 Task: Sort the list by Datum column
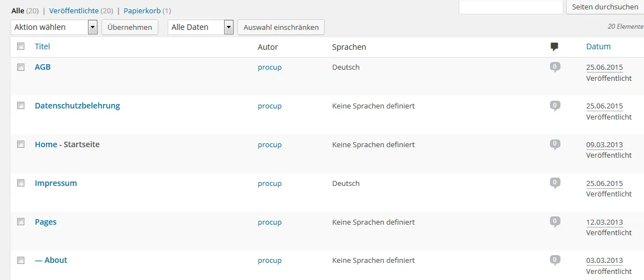click(x=598, y=46)
